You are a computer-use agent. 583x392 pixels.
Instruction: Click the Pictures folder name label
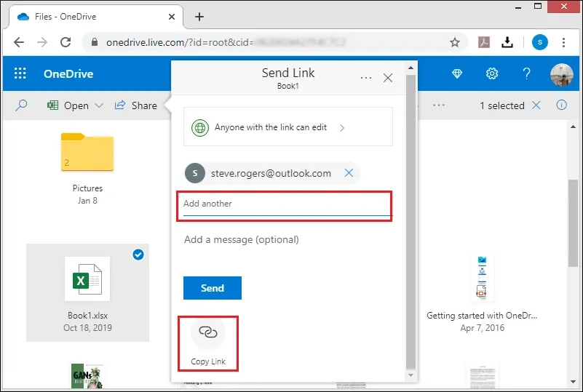coord(88,188)
